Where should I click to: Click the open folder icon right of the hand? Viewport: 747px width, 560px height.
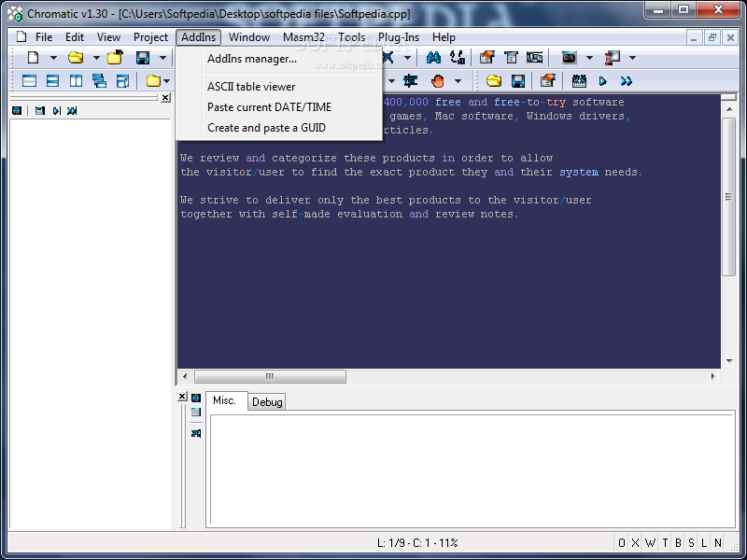[494, 81]
